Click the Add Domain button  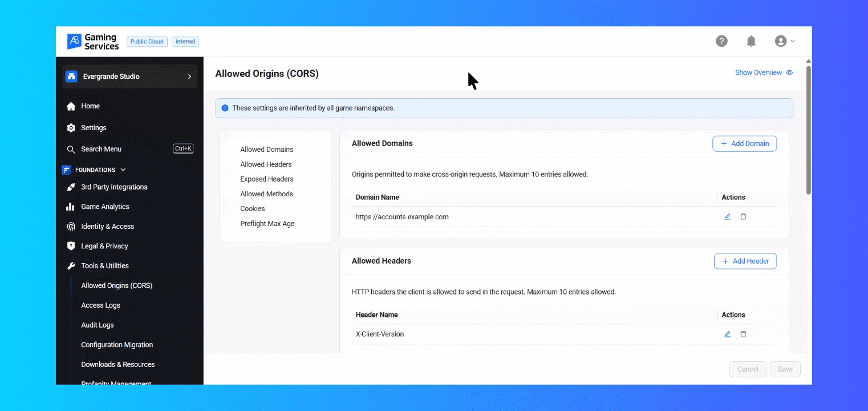tap(744, 144)
